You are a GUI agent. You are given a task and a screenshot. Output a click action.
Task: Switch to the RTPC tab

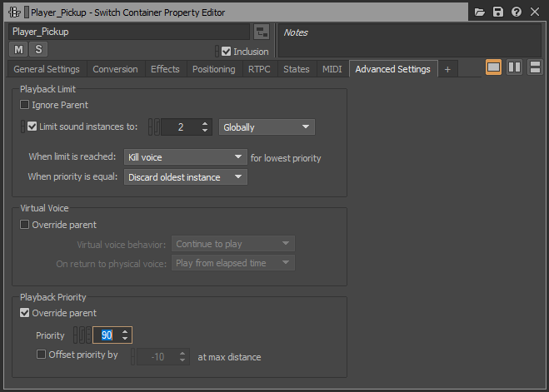[x=258, y=69]
